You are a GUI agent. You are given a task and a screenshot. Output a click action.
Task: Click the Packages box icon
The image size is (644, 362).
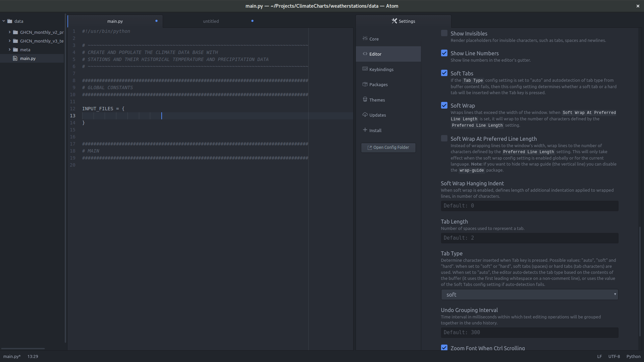click(365, 84)
